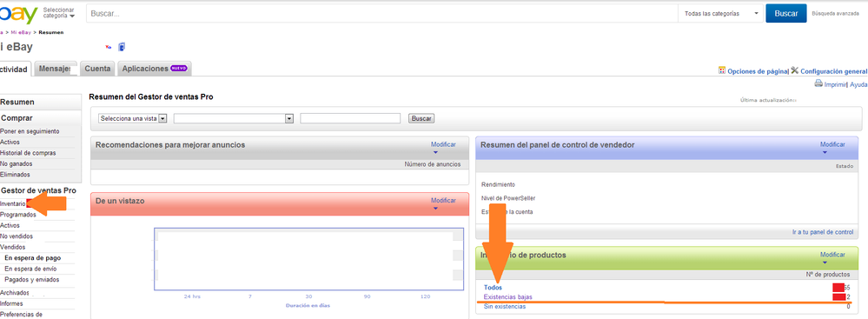This screenshot has width=868, height=319.
Task: Open Poner en seguimiento in the sidebar
Action: point(30,132)
